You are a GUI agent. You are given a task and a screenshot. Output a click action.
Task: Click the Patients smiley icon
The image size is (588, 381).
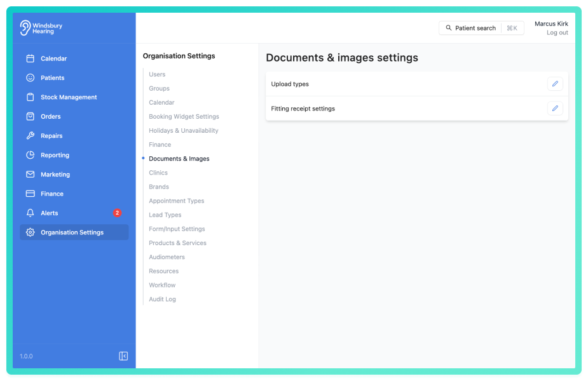tap(31, 77)
